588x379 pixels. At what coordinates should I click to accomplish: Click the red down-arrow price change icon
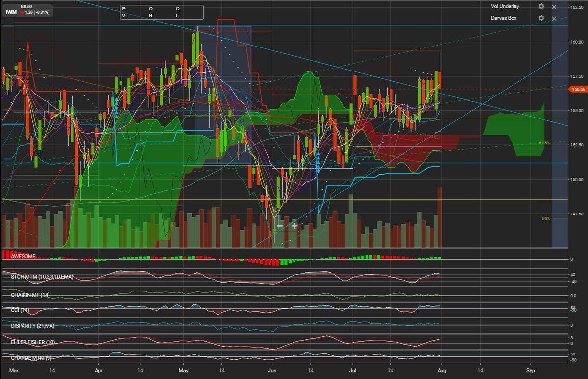tap(22, 12)
